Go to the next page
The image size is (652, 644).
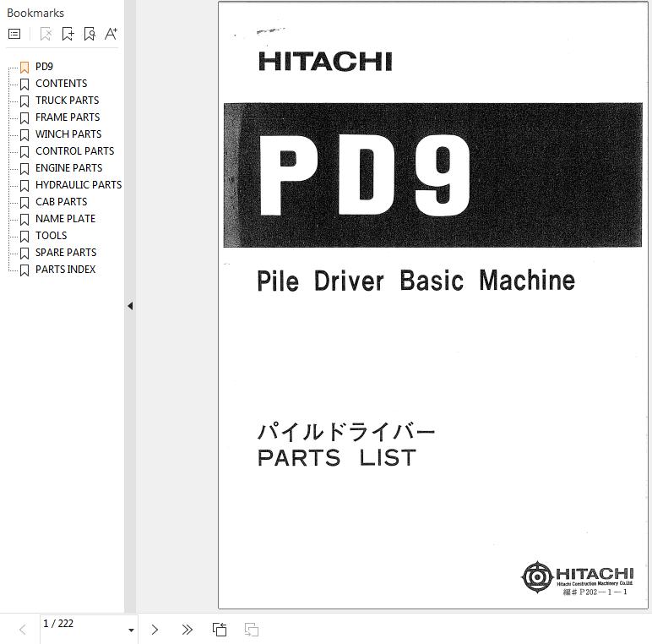(155, 630)
